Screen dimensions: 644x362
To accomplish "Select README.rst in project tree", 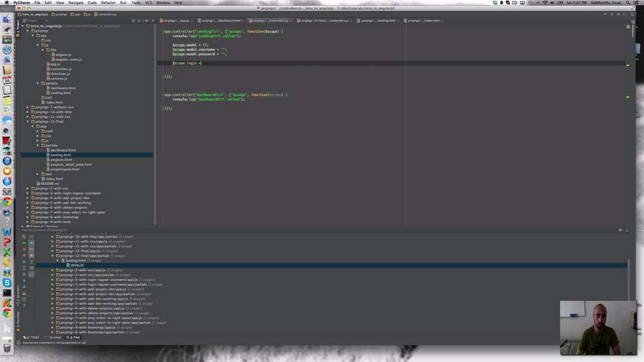I will click(x=50, y=184).
